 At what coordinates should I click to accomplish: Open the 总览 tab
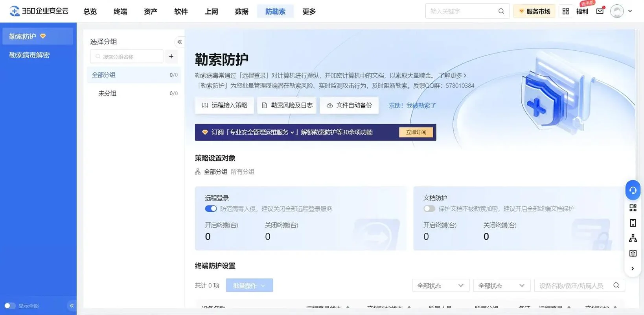(90, 11)
